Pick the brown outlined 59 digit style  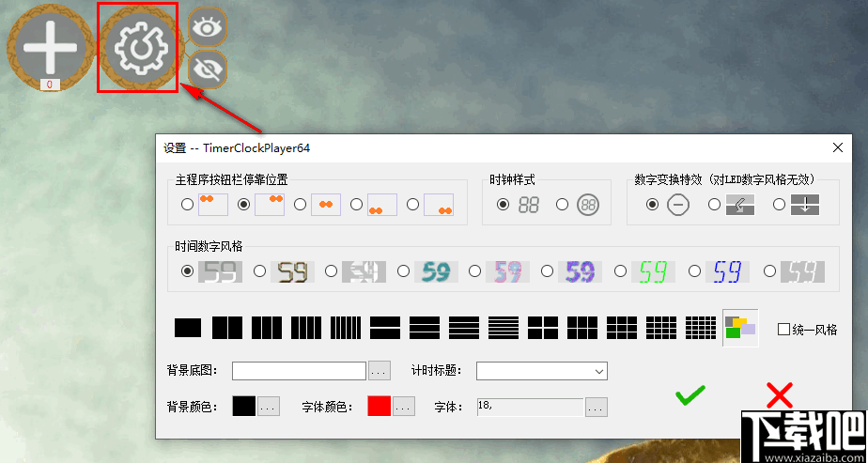259,271
